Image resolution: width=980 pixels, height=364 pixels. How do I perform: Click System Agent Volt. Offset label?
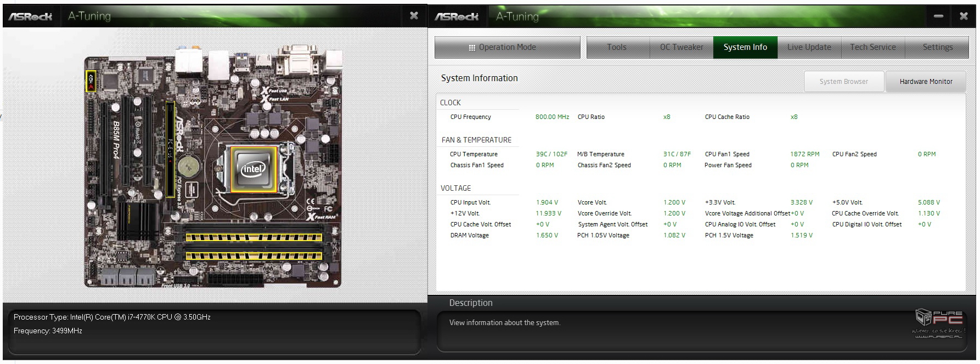point(613,224)
